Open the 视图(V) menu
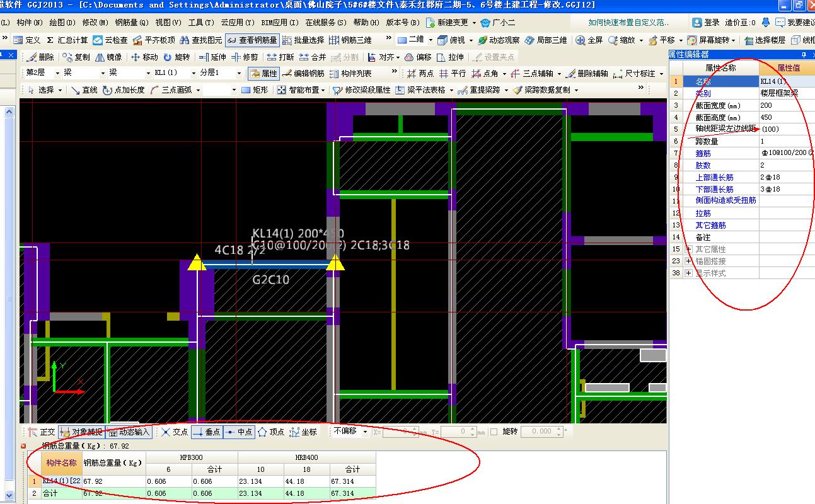815x504 pixels. pos(169,23)
